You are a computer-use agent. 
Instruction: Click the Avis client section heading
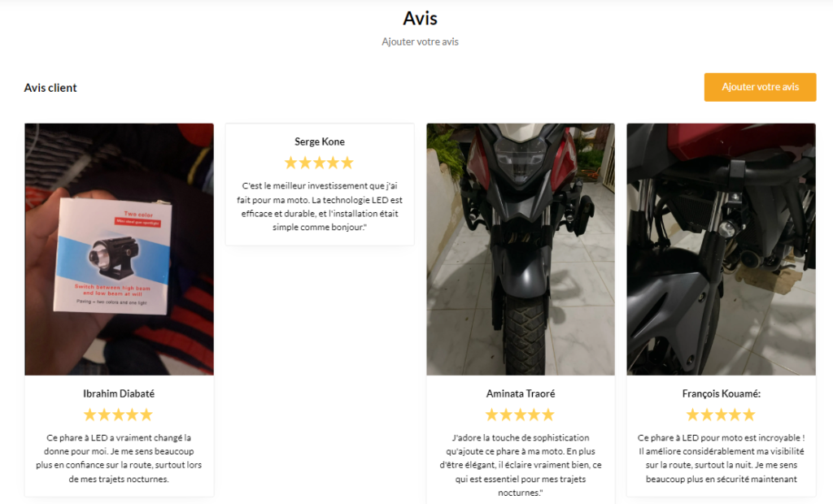tap(50, 88)
